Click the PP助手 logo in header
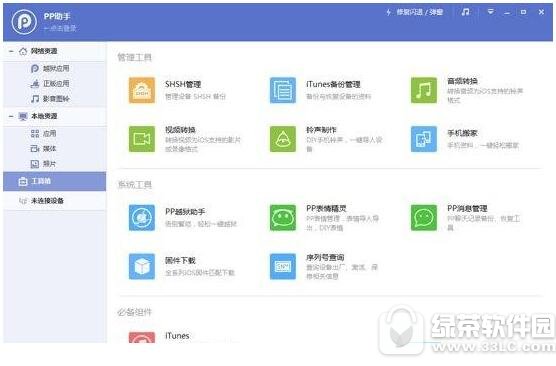This screenshot has height=366, width=556. (24, 22)
